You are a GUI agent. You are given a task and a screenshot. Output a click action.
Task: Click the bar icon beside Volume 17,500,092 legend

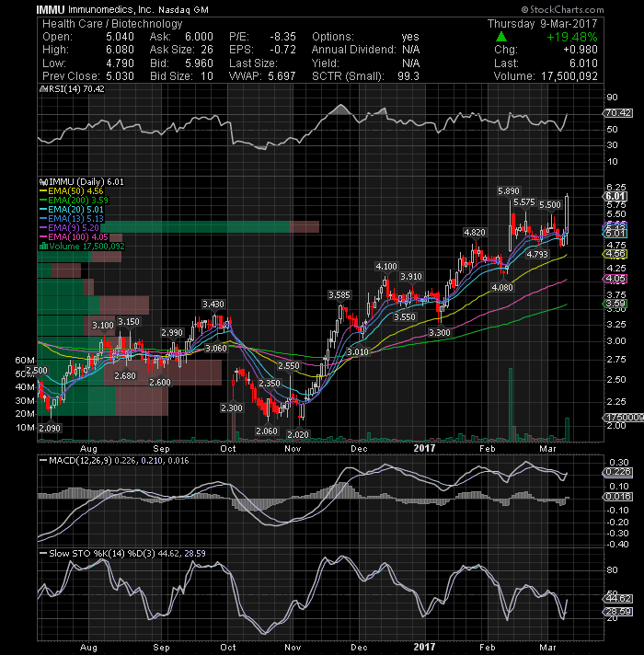43,246
